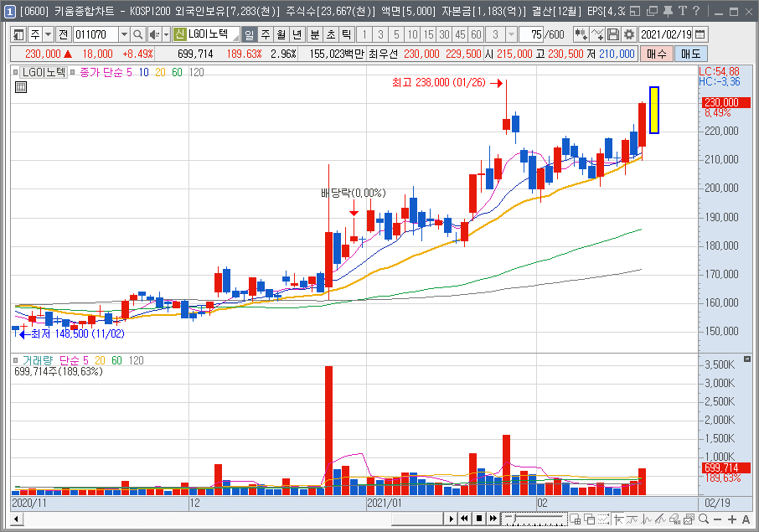The height and width of the screenshot is (532, 759).
Task: Click the chart area grid icon at bottom
Action: [575, 519]
